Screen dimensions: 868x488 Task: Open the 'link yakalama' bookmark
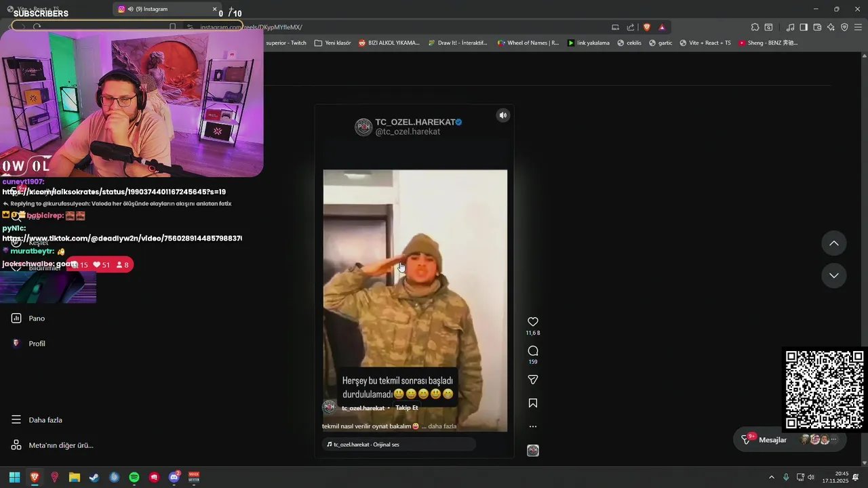(589, 43)
